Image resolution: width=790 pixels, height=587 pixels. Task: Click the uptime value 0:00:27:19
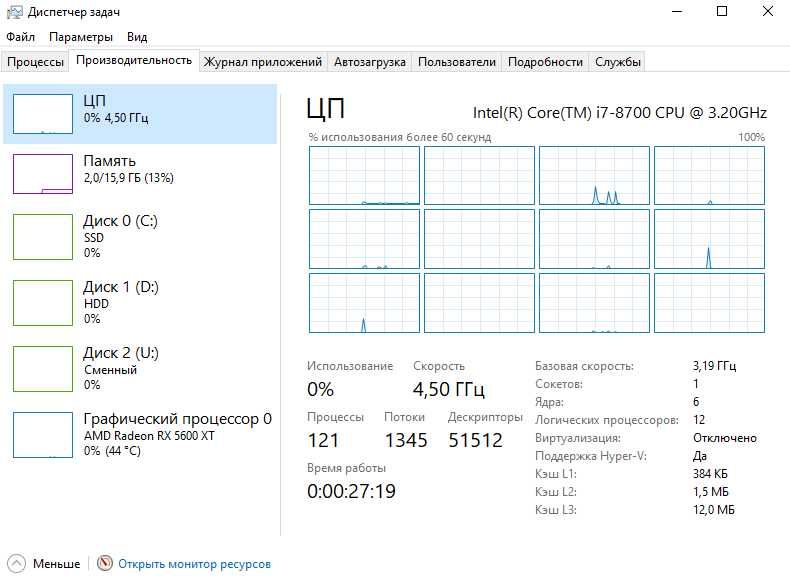coord(351,491)
